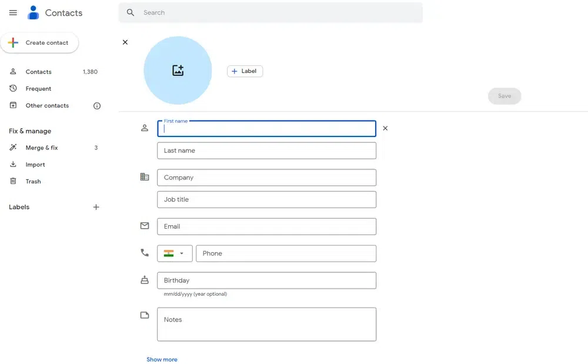
Task: Open Merge & fix suggestions
Action: (x=42, y=148)
